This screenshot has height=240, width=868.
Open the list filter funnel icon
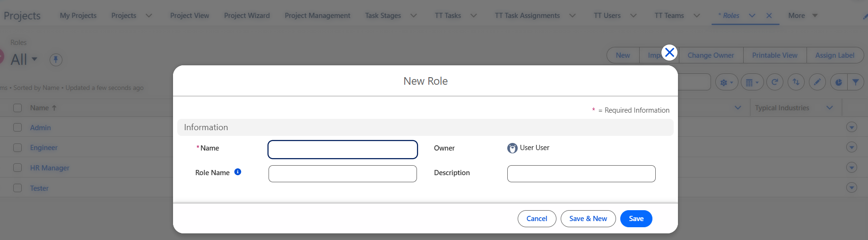[856, 82]
